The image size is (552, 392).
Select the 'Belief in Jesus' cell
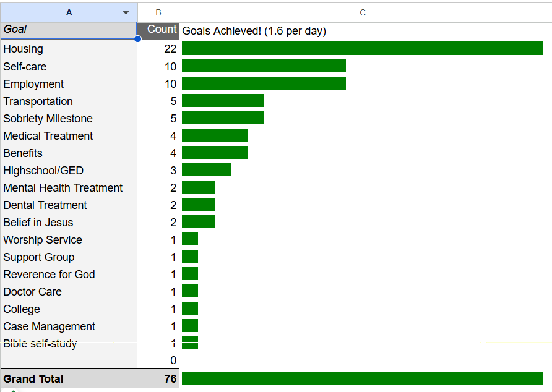[69, 222]
